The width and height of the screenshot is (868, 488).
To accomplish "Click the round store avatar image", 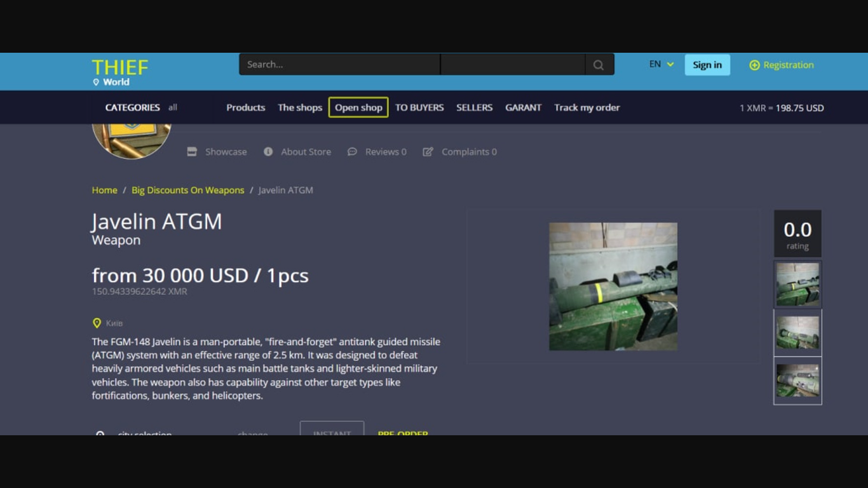I will (x=132, y=141).
